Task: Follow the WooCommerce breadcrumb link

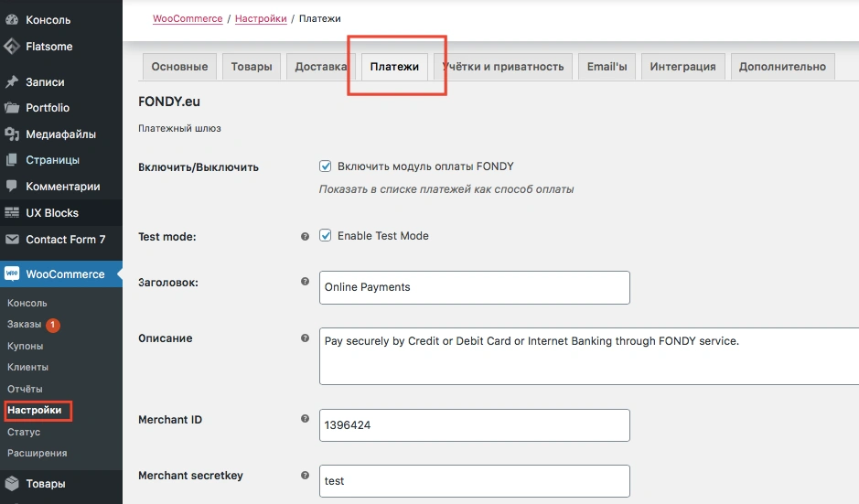Action: point(188,18)
